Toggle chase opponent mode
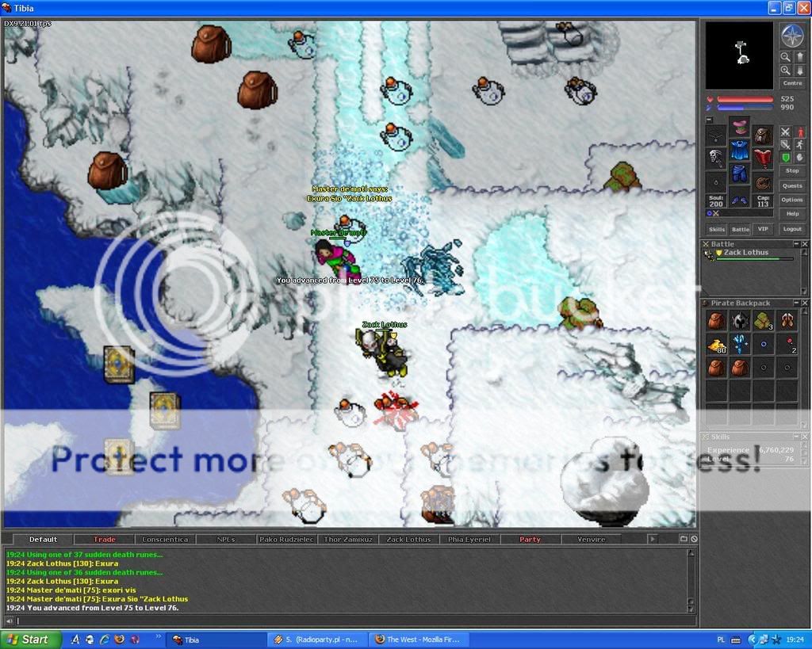 coord(800,145)
